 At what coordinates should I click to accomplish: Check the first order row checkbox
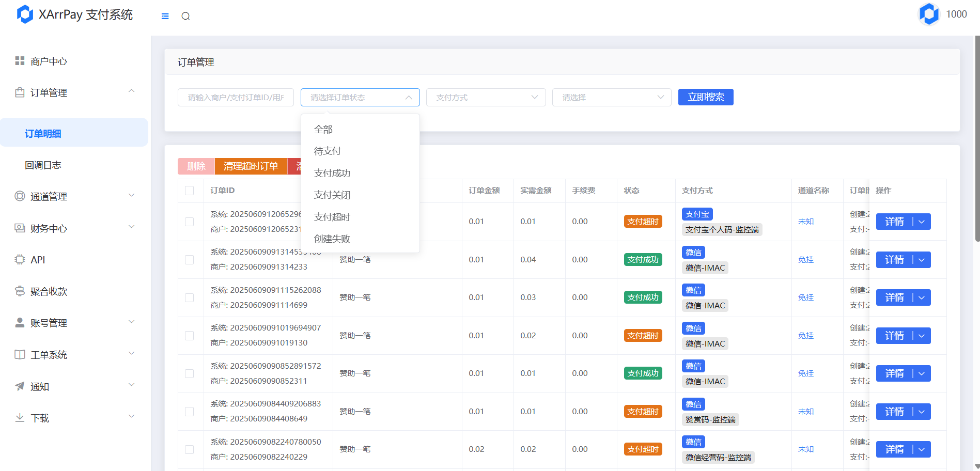190,222
